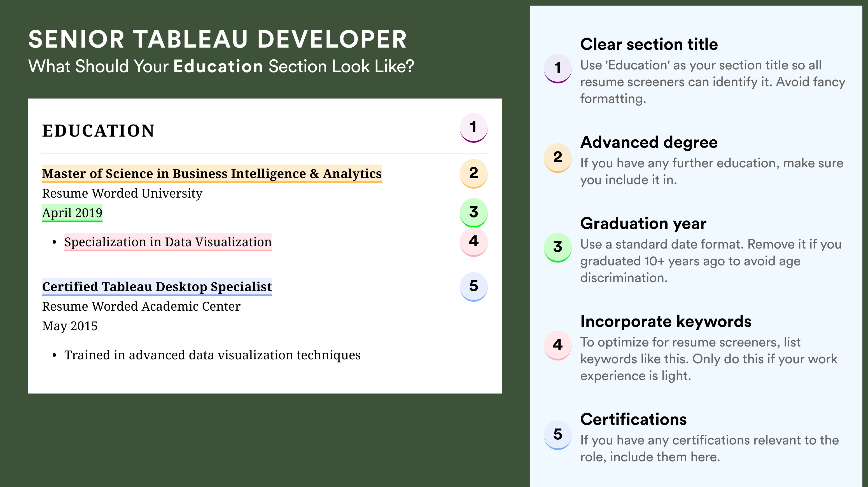Select badge 5 beside Certifications
This screenshot has width=868, height=487.
point(558,435)
